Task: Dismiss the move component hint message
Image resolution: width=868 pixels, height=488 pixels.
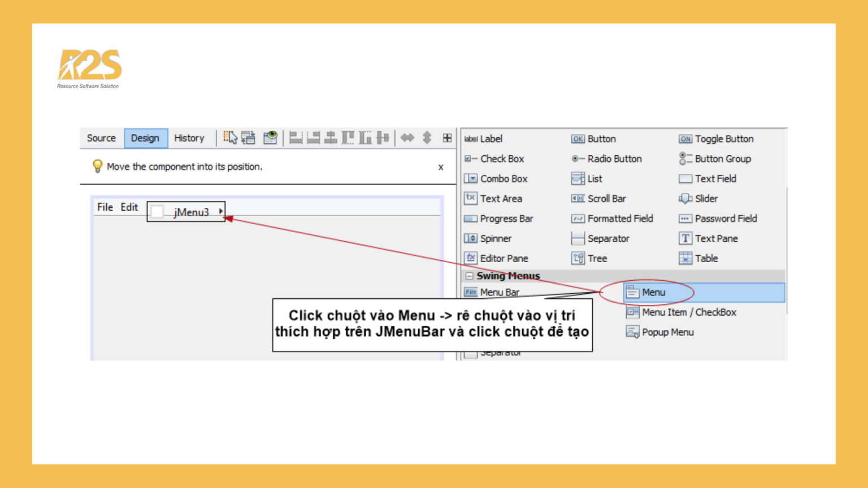Action: tap(441, 167)
